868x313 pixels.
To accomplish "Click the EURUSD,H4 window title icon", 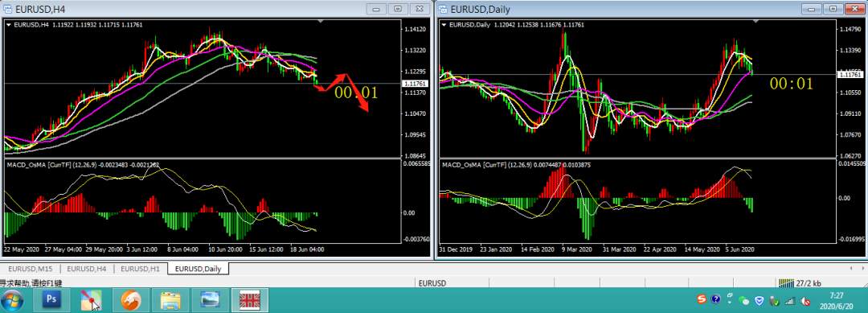I will click(x=7, y=9).
